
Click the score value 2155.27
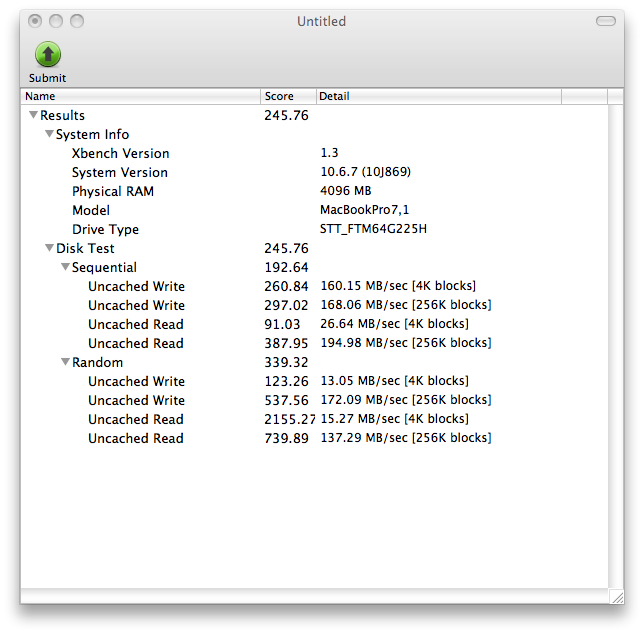290,419
